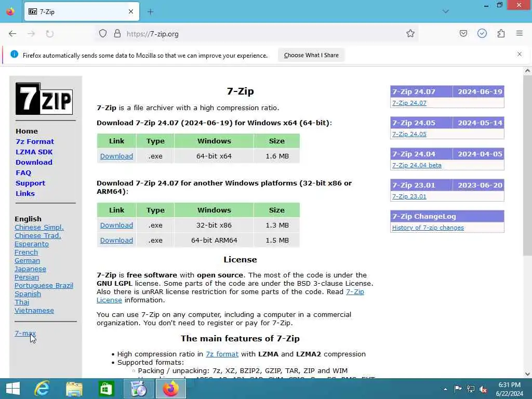Viewport: 532px width, 399px height.
Task: Switch language to Persian
Action: pyautogui.click(x=26, y=277)
